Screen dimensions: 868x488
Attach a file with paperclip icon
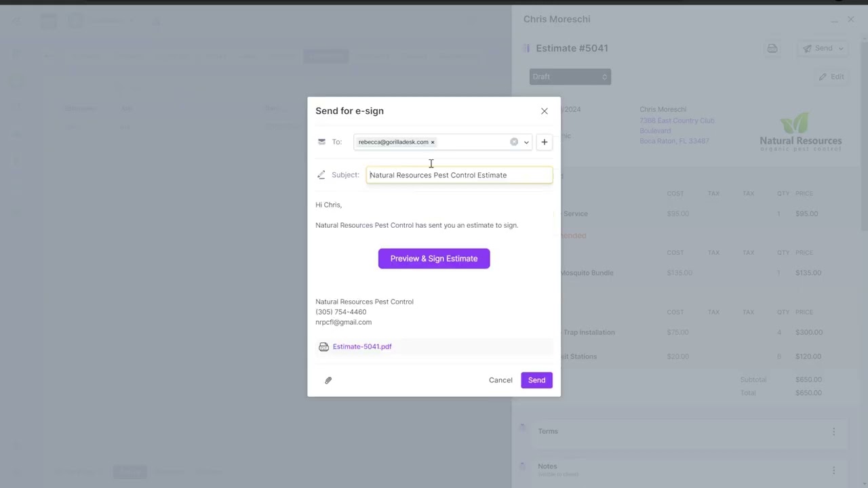tap(328, 380)
